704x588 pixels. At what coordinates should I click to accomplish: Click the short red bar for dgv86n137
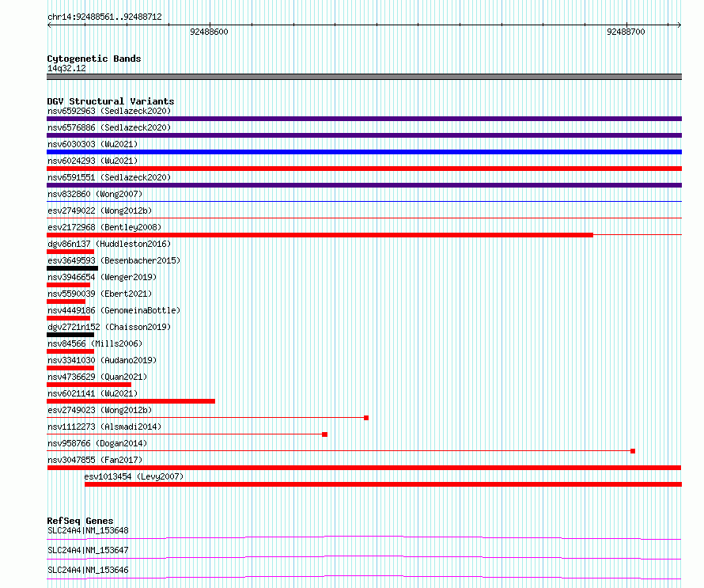pyautogui.click(x=70, y=252)
